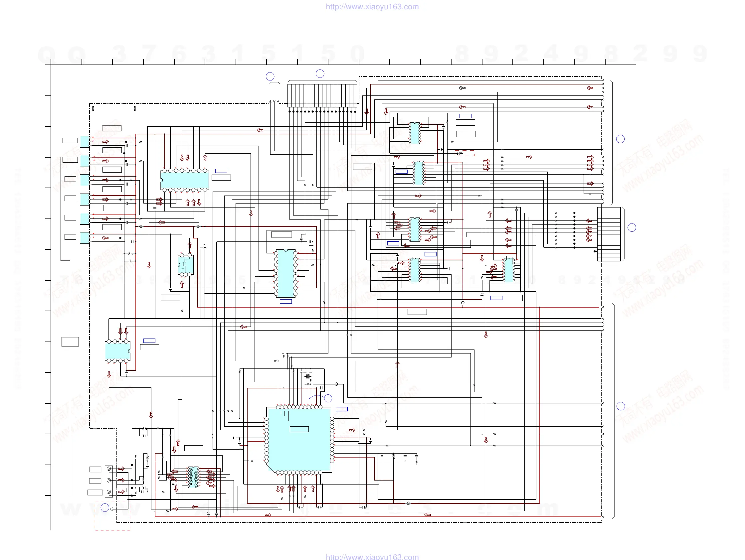745x560 pixels.
Task: Click the only black hollow arrow near top
Action: [462, 88]
